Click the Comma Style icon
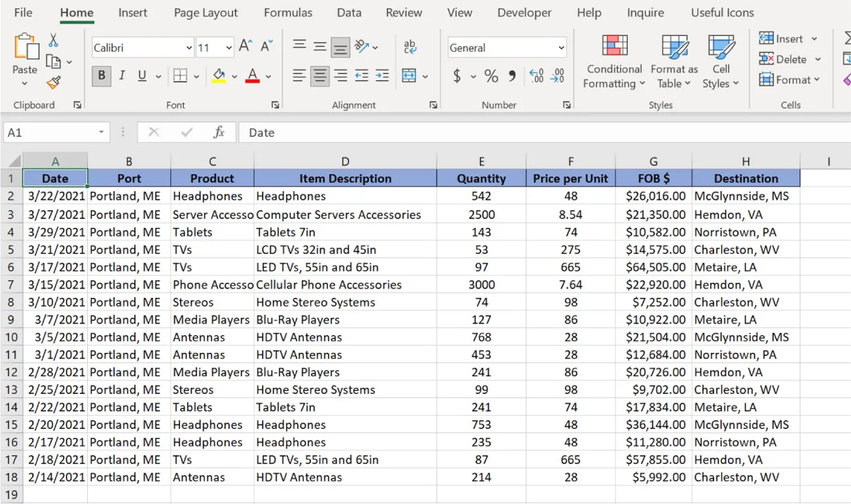 click(512, 76)
